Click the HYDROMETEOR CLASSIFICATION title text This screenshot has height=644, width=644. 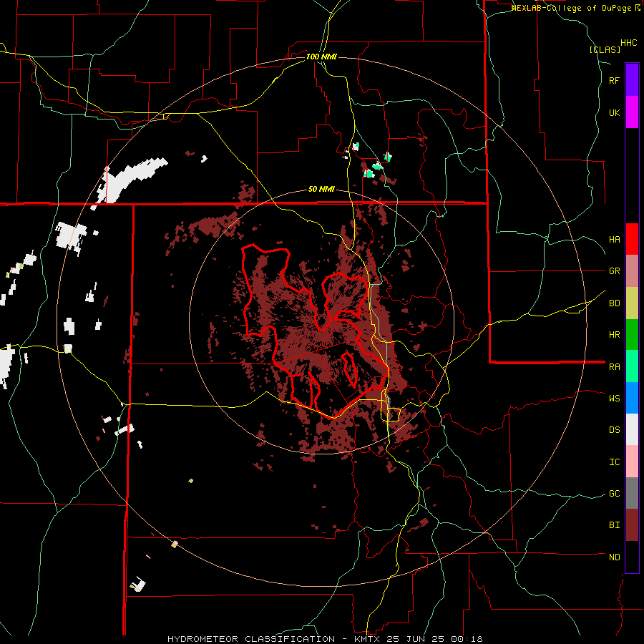point(251,639)
